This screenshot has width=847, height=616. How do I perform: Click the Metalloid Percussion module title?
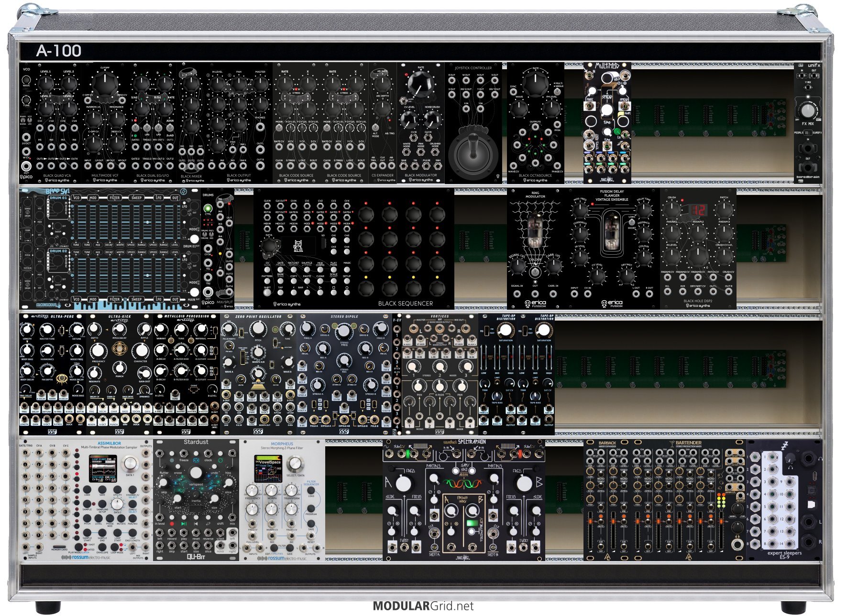click(x=187, y=316)
